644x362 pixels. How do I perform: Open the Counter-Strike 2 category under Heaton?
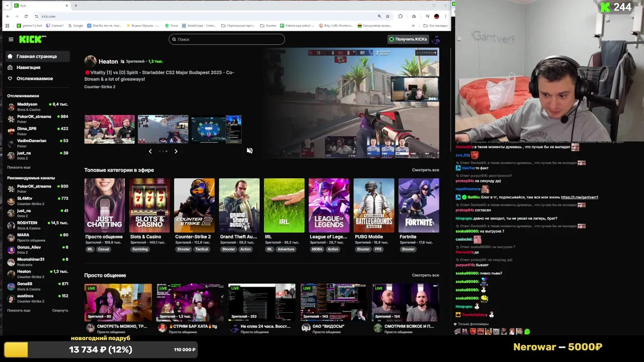click(x=100, y=86)
